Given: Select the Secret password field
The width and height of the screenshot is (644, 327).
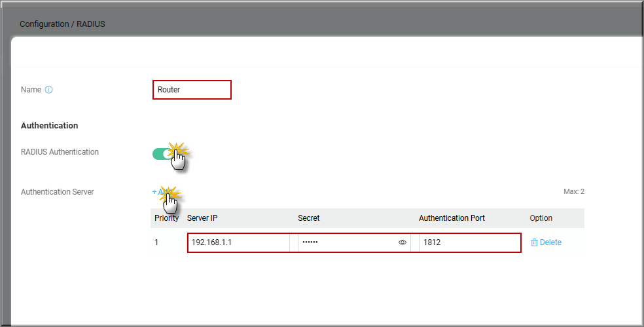Looking at the screenshot, I should [x=347, y=242].
